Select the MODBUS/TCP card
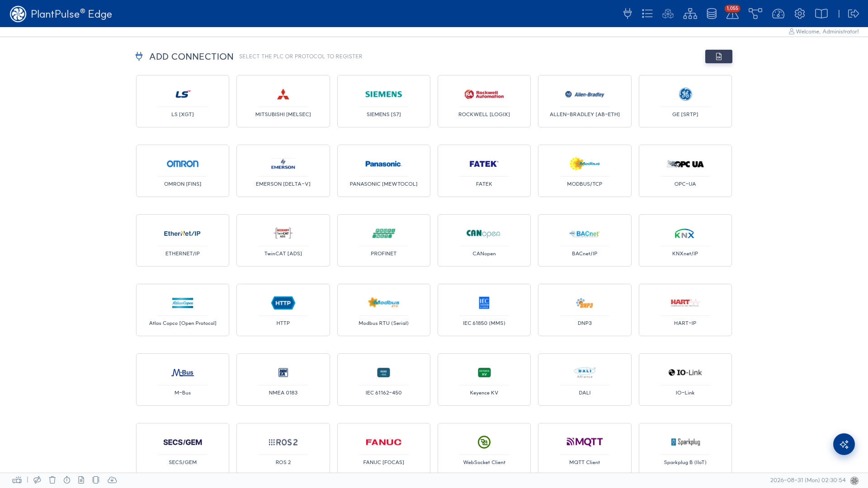The width and height of the screenshot is (868, 488). point(585,171)
